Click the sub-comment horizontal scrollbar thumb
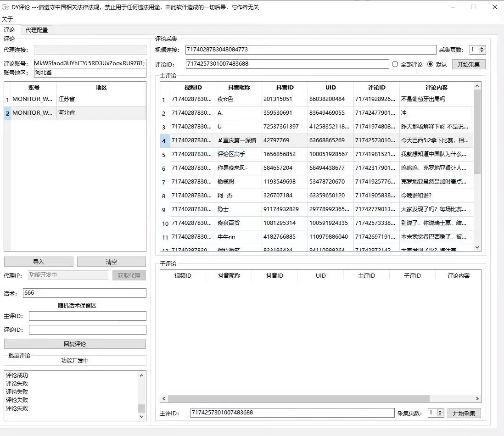 pyautogui.click(x=299, y=399)
